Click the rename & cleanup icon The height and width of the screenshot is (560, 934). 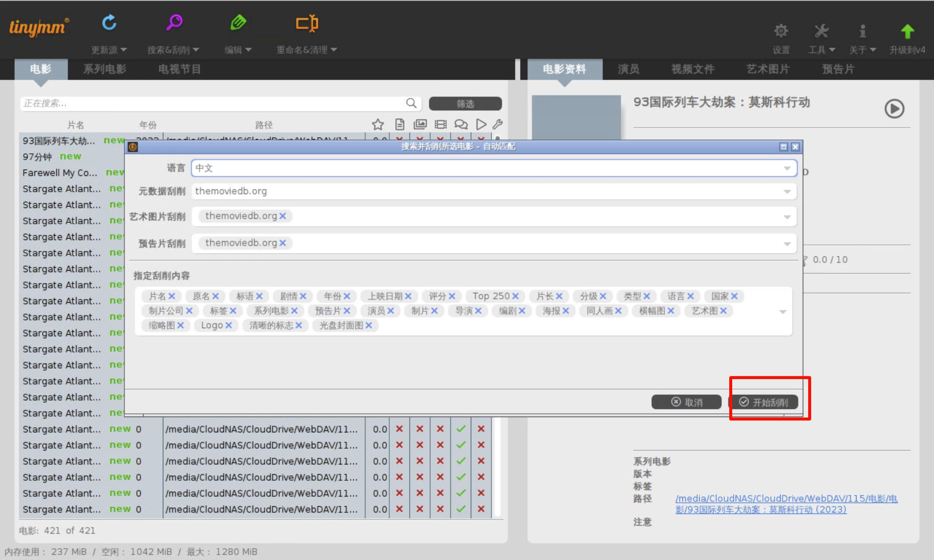306,23
